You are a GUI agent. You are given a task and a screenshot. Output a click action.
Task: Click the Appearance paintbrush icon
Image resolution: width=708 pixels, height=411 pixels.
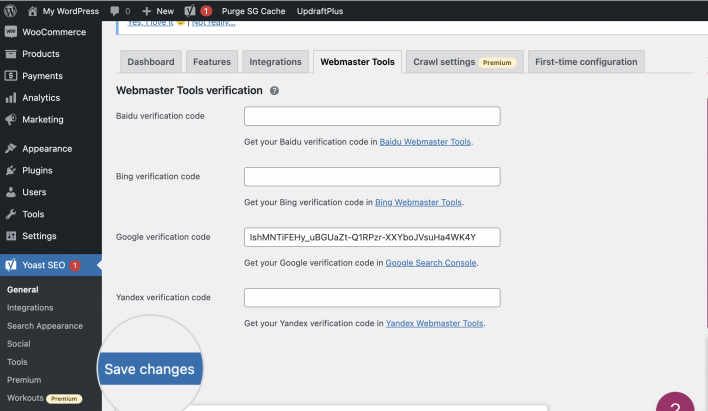click(x=11, y=149)
